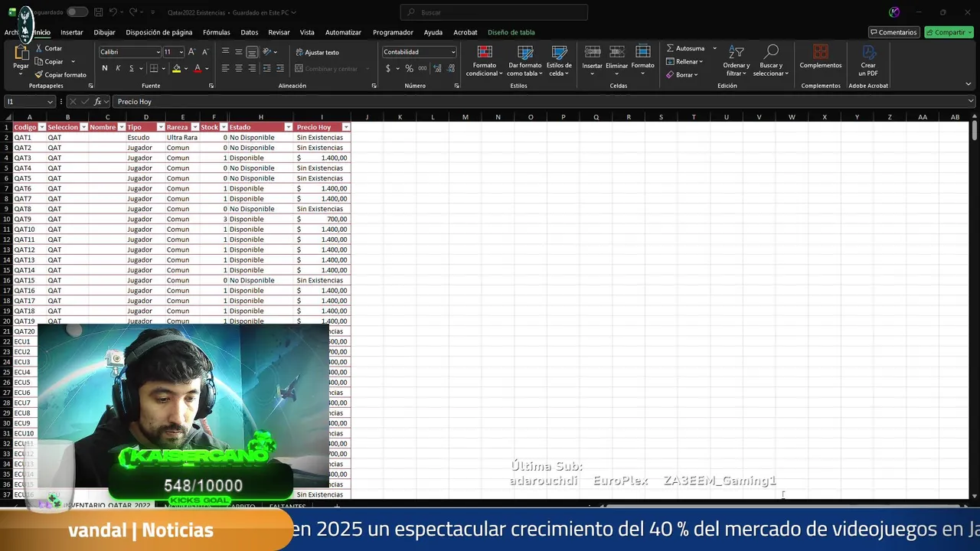980x551 pixels.
Task: Toggle bold (N) formatting
Action: [105, 68]
